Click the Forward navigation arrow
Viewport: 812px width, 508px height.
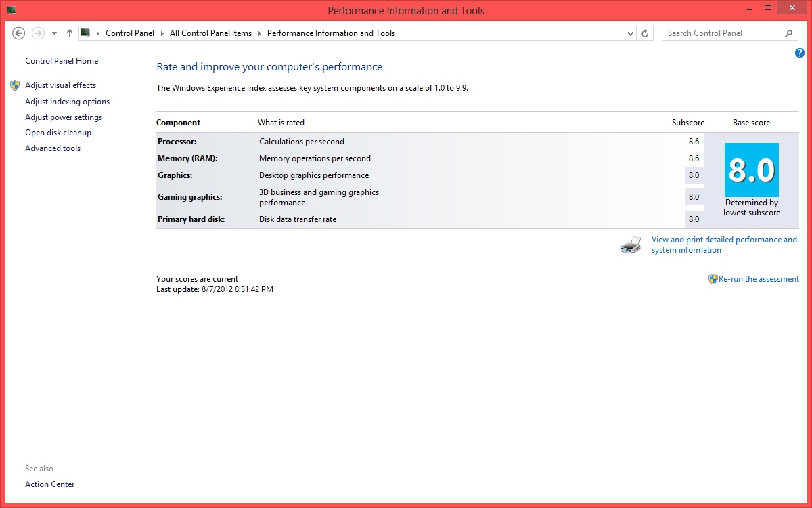(x=38, y=33)
